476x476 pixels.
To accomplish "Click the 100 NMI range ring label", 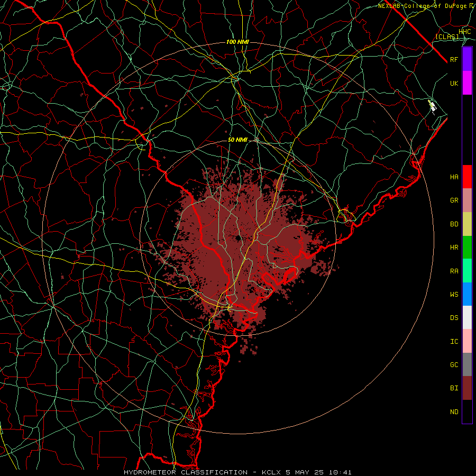I will [x=237, y=42].
